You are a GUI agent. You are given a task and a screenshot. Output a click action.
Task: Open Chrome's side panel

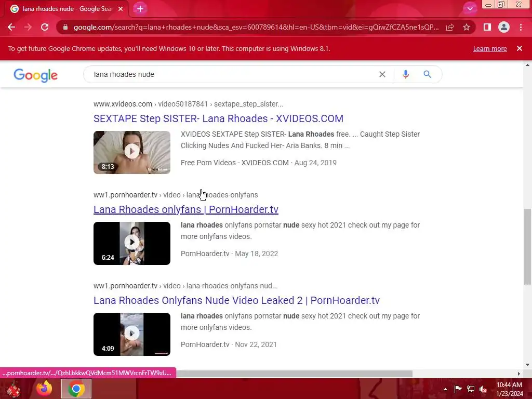487,27
